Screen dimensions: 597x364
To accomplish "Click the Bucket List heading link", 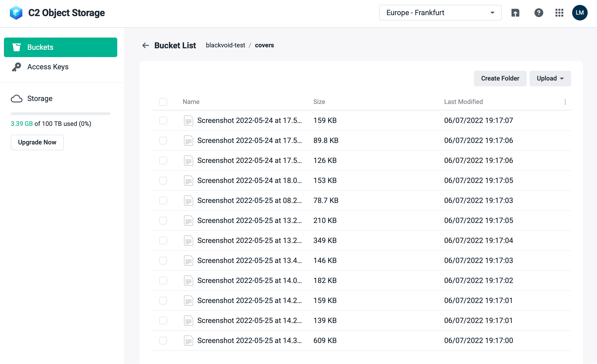I will tap(175, 45).
